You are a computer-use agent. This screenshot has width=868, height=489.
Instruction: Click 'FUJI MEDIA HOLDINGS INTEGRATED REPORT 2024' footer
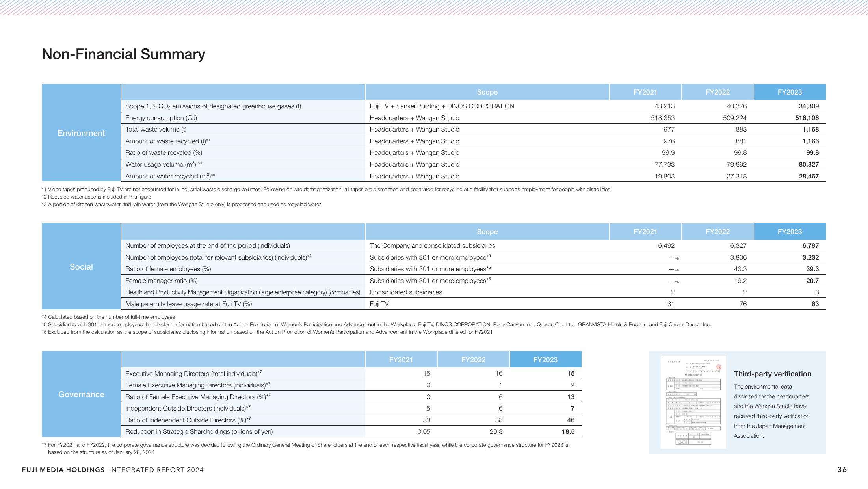[x=113, y=470]
